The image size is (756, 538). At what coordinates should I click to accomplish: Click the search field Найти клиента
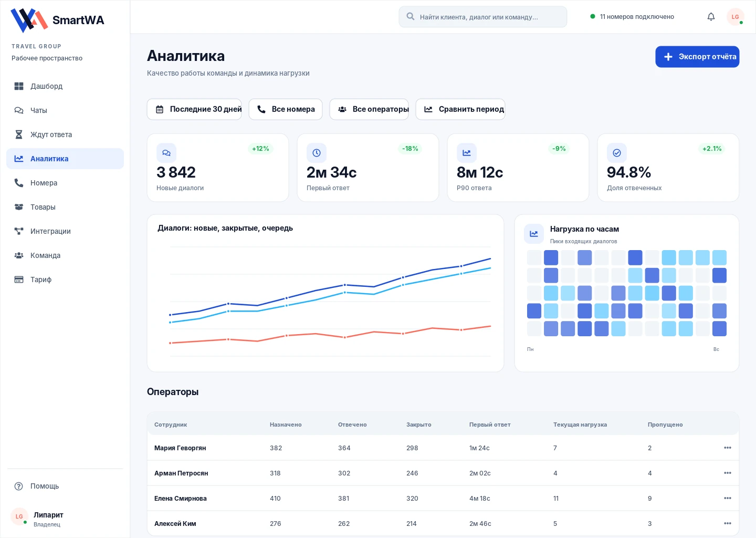click(483, 17)
